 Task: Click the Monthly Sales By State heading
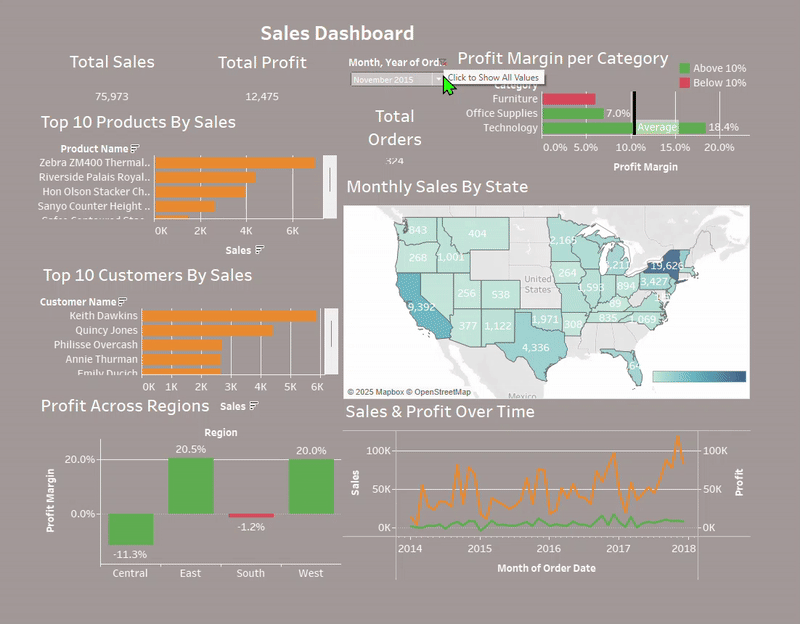coord(437,186)
